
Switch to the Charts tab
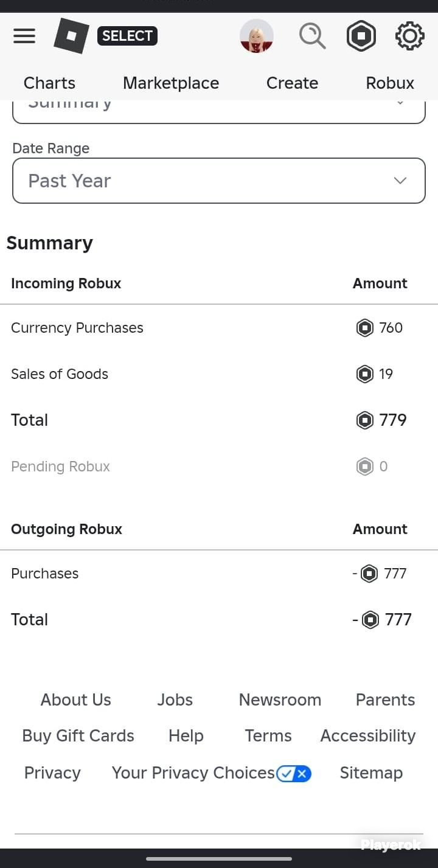point(49,83)
